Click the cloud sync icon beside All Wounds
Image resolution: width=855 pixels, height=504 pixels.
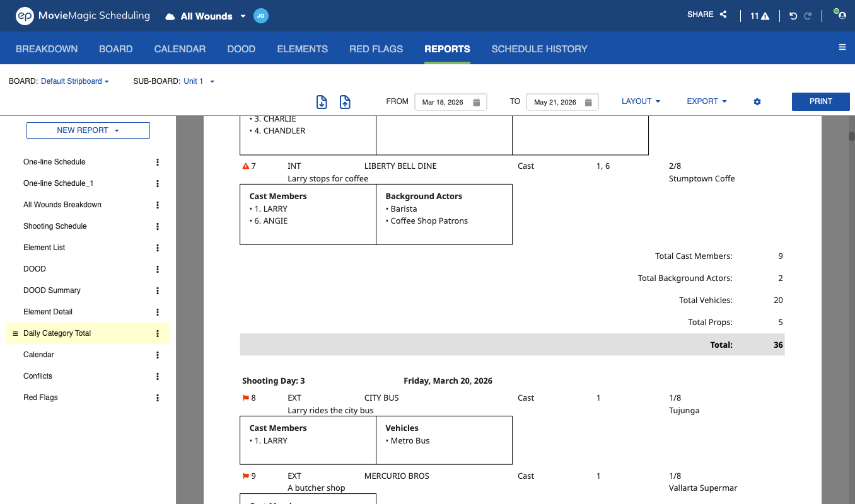pyautogui.click(x=170, y=16)
